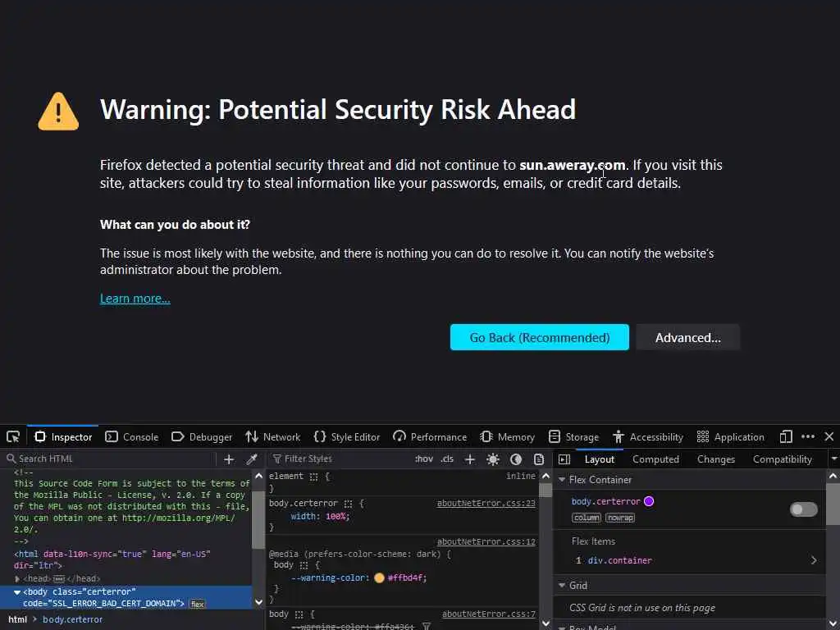Click the width: 100% property value

tap(336, 517)
